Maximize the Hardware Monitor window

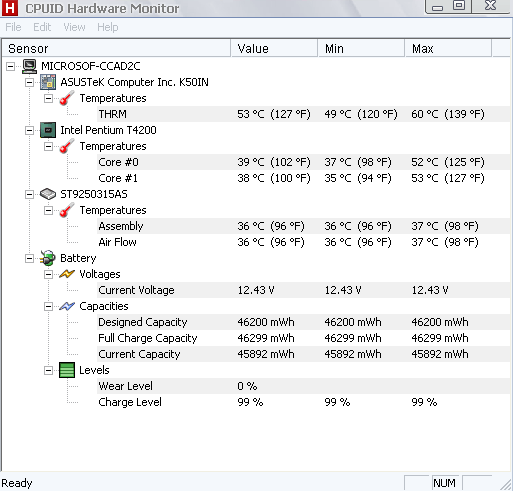pos(459,6)
